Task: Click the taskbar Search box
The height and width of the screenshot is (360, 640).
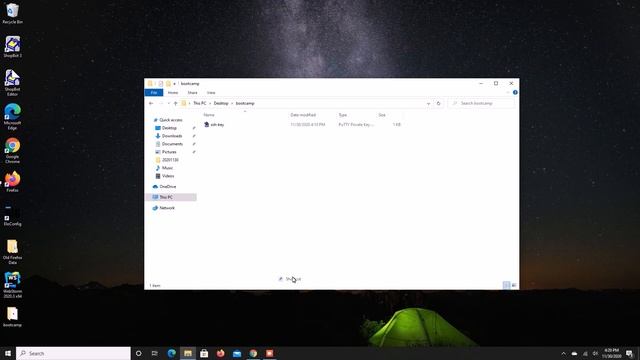Action: 73,353
